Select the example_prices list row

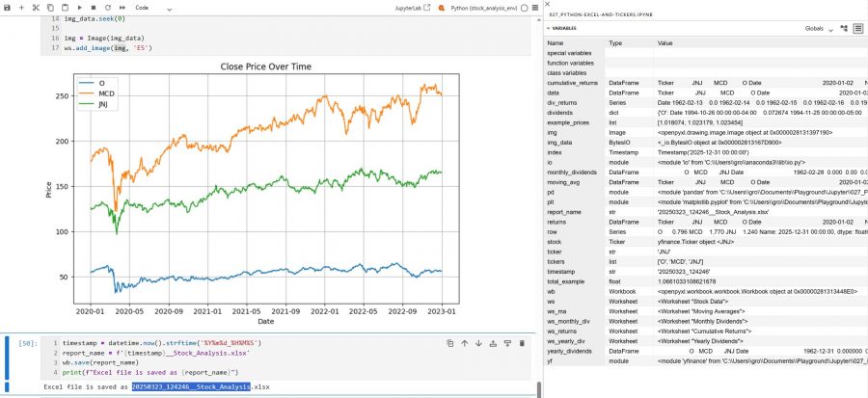point(706,122)
